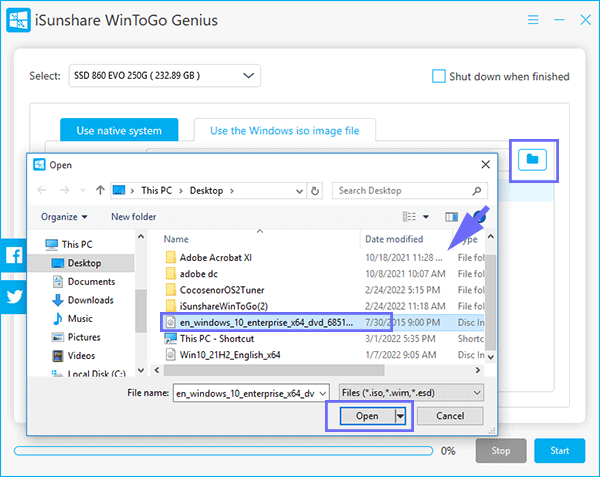Screen dimensions: 600x477
Task: Click New folder in Open dialog
Action: click(134, 217)
